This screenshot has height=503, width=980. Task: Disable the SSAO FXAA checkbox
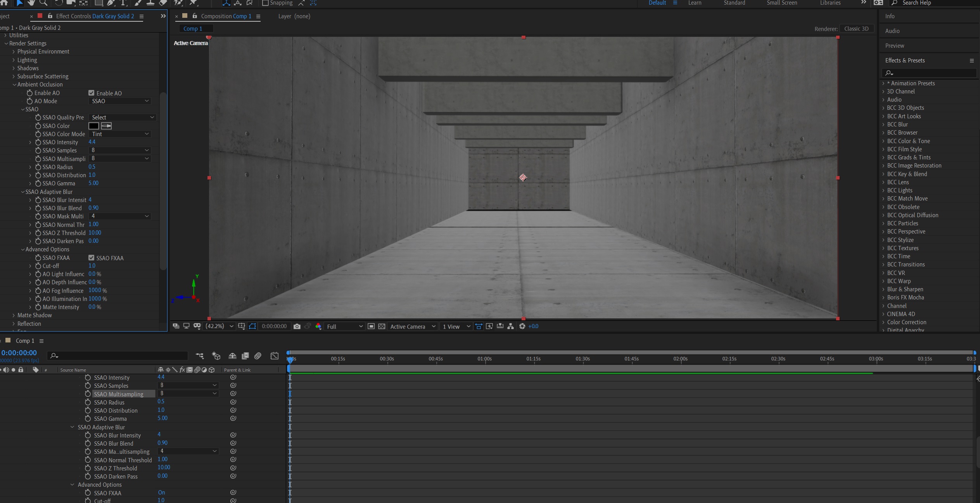(x=92, y=258)
